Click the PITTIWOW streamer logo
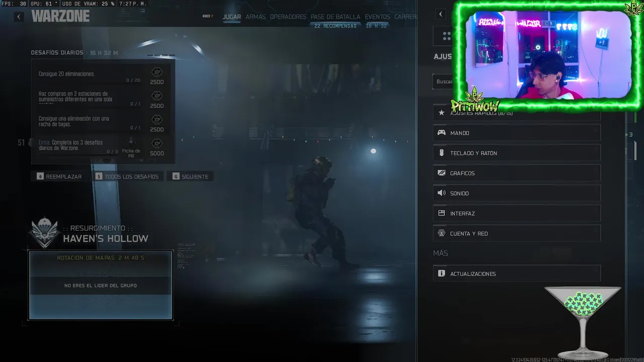 [x=474, y=101]
